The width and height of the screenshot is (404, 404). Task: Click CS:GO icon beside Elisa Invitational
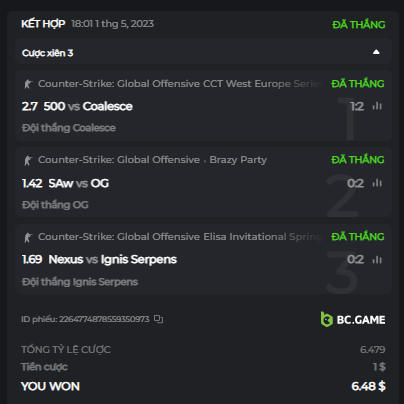[28, 237]
